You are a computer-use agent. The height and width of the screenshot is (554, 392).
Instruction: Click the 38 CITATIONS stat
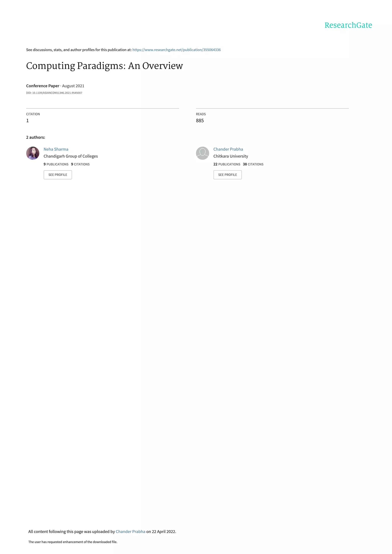click(x=253, y=164)
